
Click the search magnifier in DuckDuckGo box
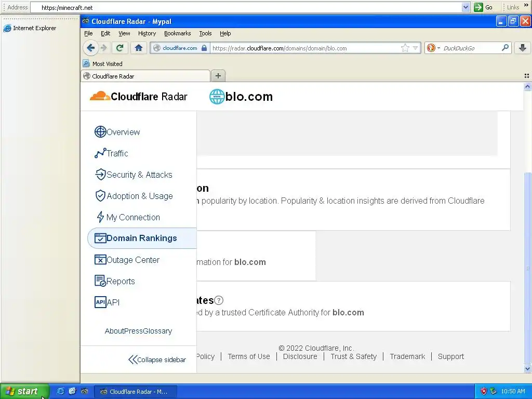505,48
